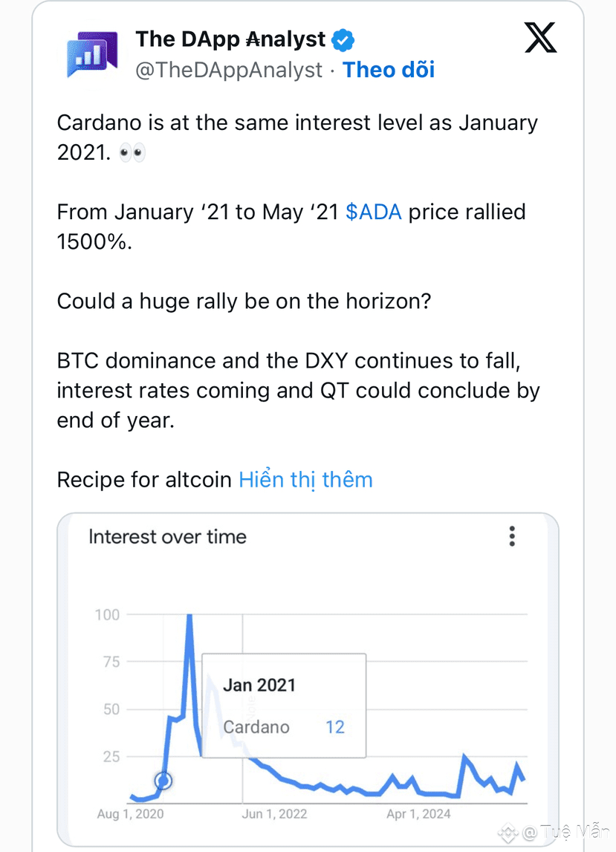Open the three-dot chart options menu
The height and width of the screenshot is (852, 616).
point(512,536)
